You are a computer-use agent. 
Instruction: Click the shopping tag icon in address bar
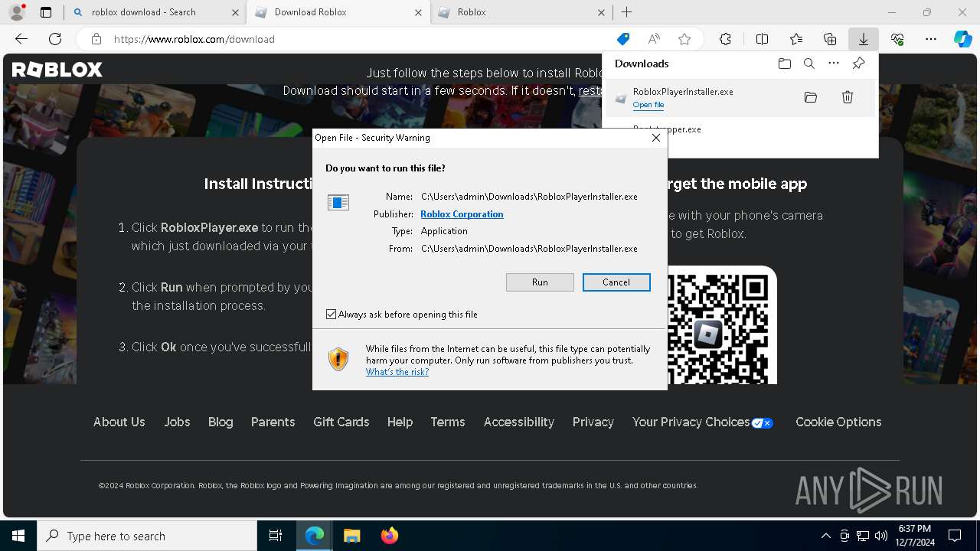(623, 39)
